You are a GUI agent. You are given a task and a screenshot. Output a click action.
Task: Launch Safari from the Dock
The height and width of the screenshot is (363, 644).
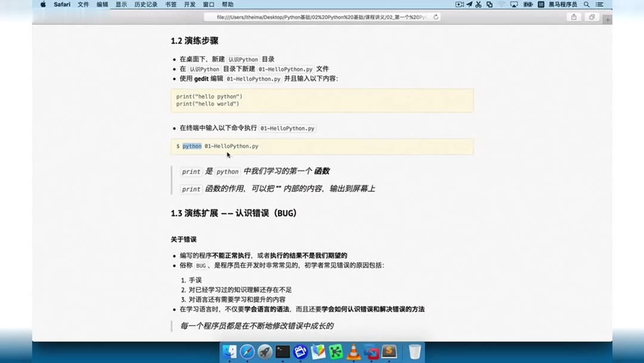tap(246, 352)
